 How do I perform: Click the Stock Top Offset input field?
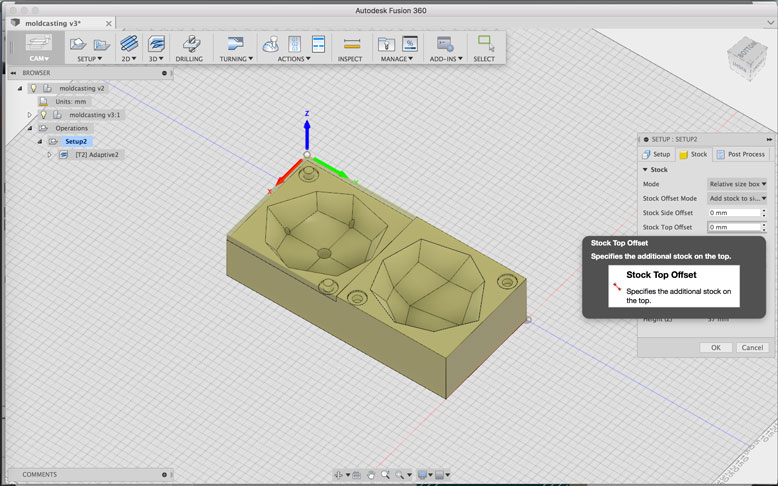[x=734, y=227]
